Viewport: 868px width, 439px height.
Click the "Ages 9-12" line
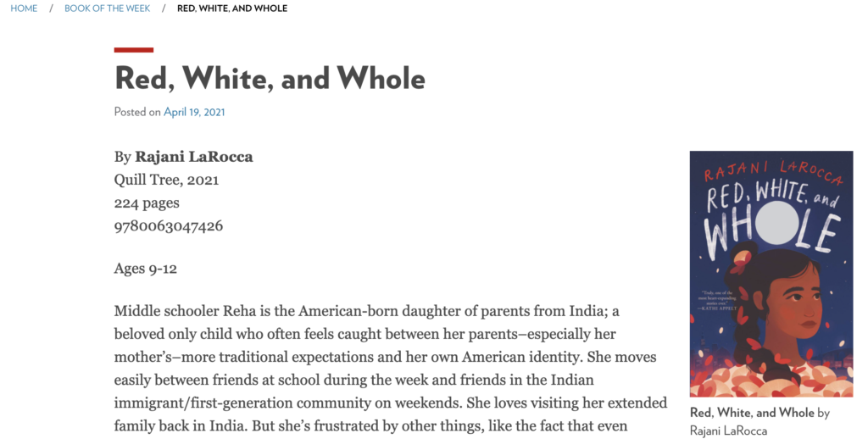(145, 269)
